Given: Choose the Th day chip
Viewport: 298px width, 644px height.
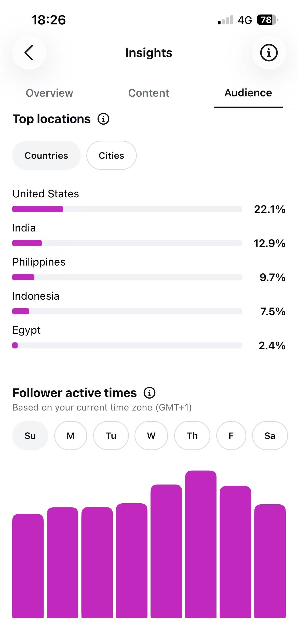Looking at the screenshot, I should click(192, 436).
